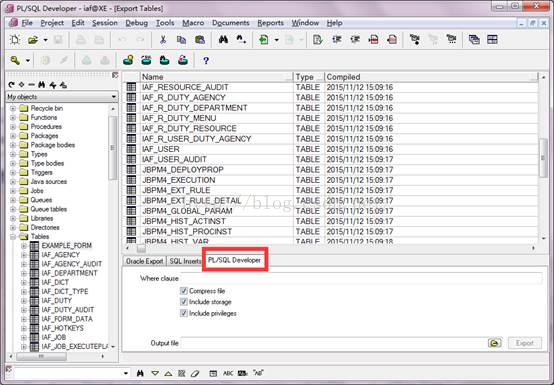
Task: Expand the Packages folder node
Action: click(13, 136)
